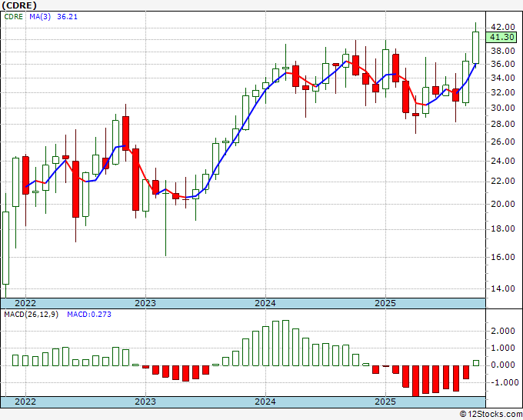Click the MA(3) legend label

coord(40,17)
